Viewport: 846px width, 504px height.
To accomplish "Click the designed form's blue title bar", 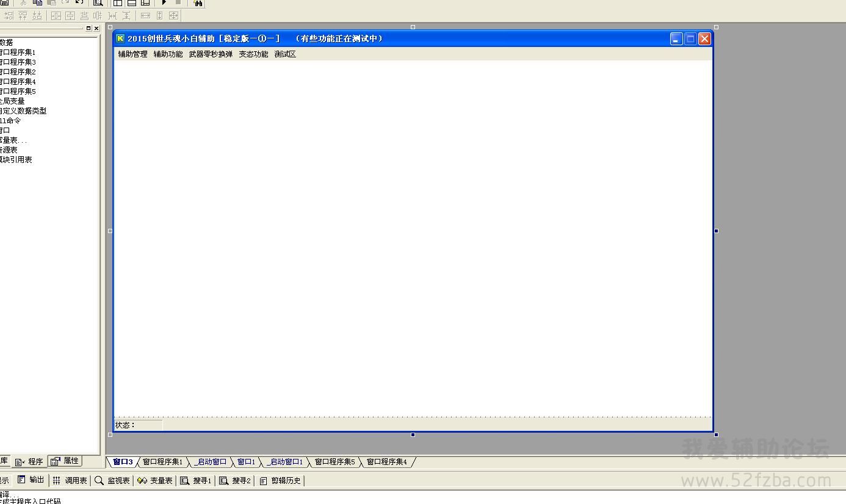I will 413,38.
